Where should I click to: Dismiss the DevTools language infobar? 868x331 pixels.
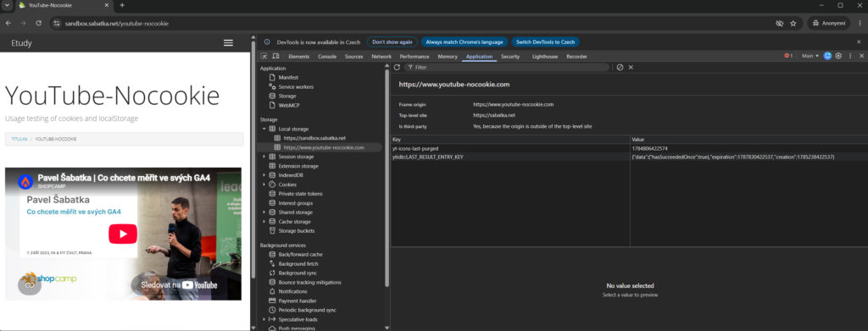coord(859,42)
